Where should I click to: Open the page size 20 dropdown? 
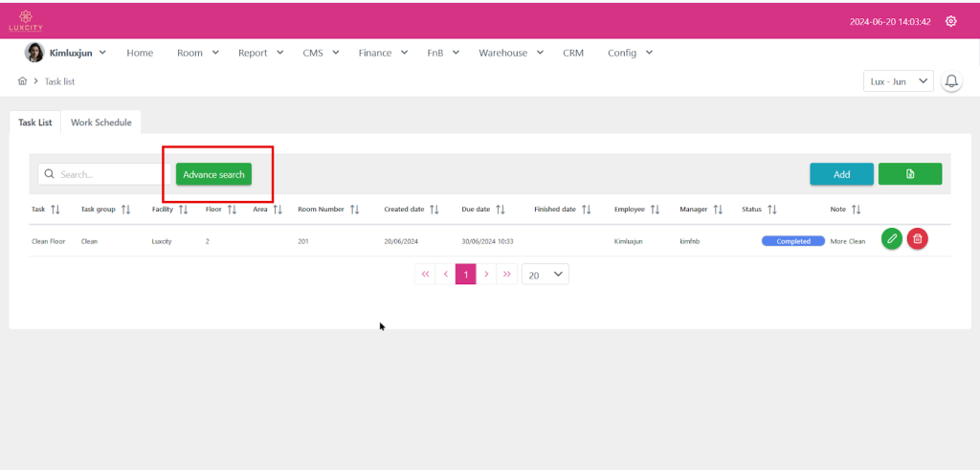coord(546,275)
